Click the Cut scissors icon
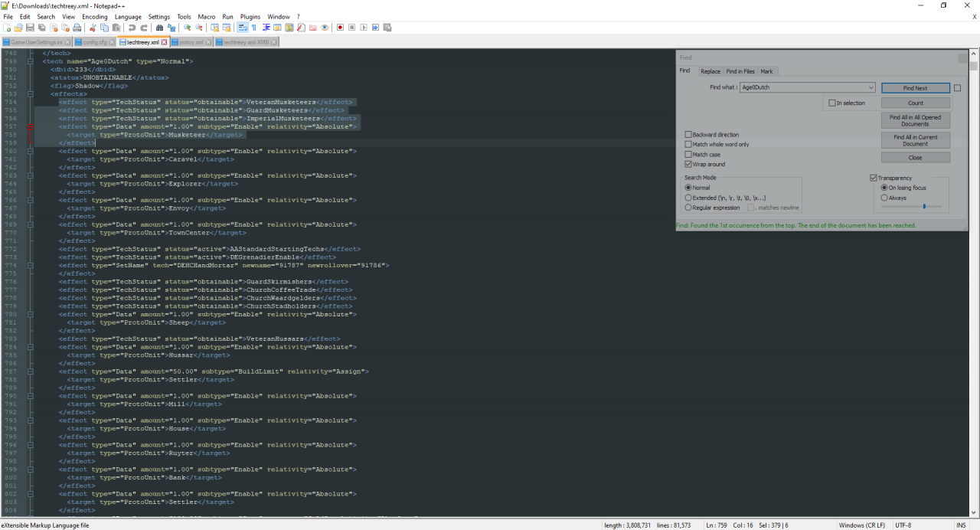This screenshot has height=530, width=980. pos(93,28)
